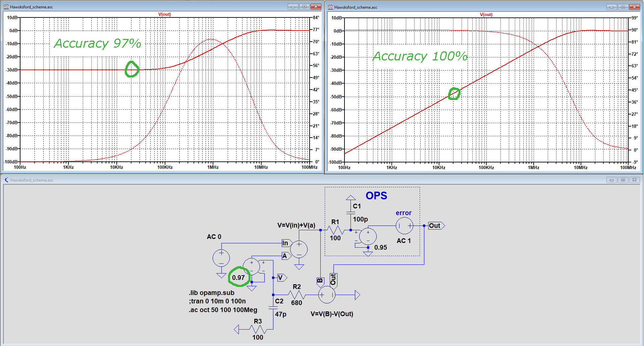The image size is (644, 346).
Task: Select the R2 resistor symbol
Action: point(297,295)
